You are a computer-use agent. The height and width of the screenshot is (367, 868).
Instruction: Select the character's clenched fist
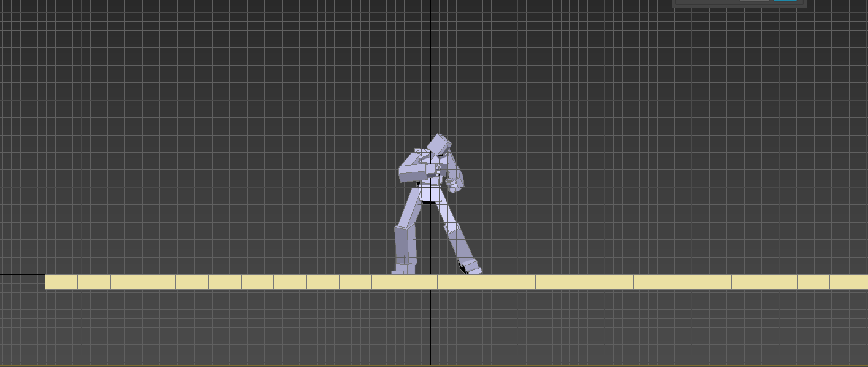tap(453, 185)
